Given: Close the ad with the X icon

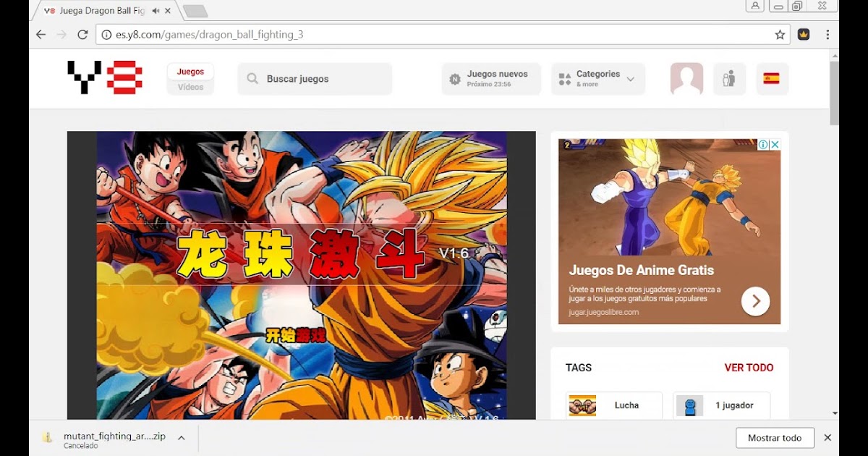Looking at the screenshot, I should (x=775, y=145).
